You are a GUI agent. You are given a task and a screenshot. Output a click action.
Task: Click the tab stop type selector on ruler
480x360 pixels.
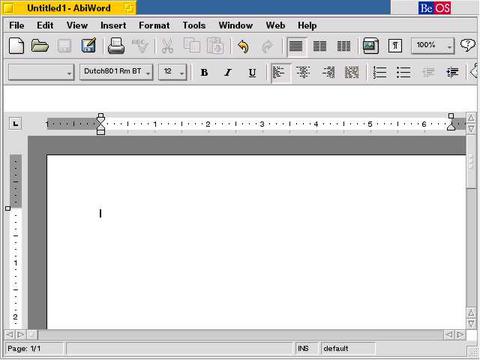(x=15, y=124)
